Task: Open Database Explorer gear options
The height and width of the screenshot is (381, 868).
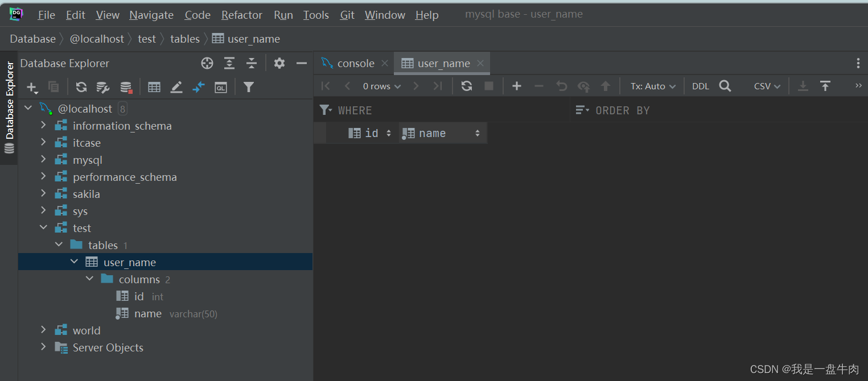Action: coord(279,63)
